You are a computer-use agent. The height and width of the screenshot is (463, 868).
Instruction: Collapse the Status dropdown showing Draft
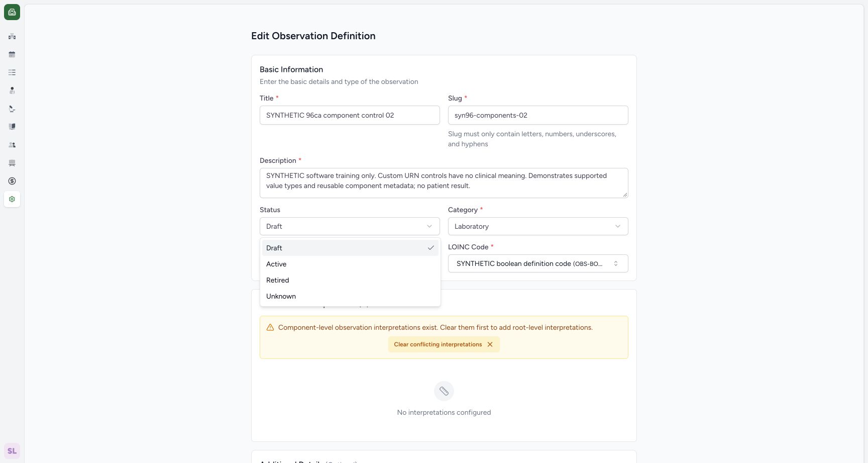(350, 226)
